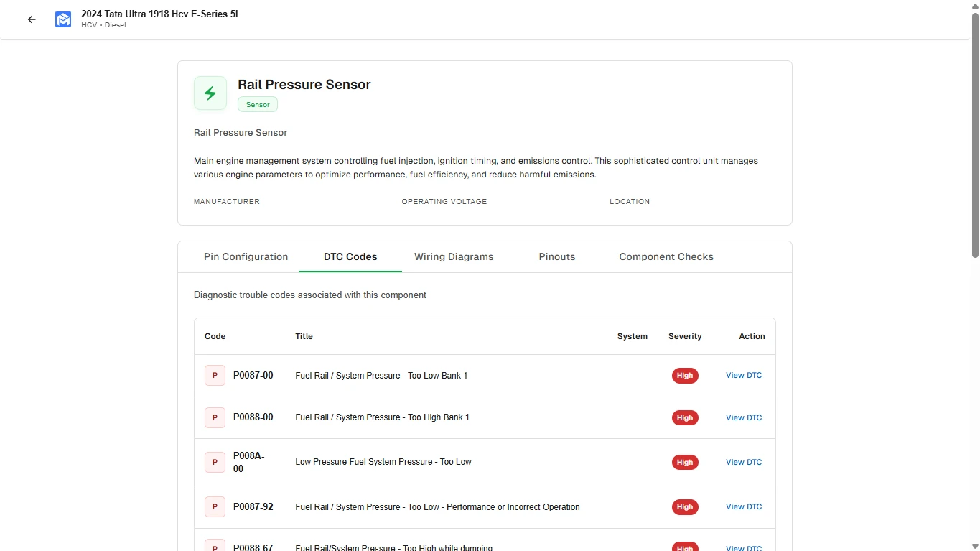The image size is (980, 551).
Task: Click the green lightning bolt component icon
Action: tap(210, 93)
